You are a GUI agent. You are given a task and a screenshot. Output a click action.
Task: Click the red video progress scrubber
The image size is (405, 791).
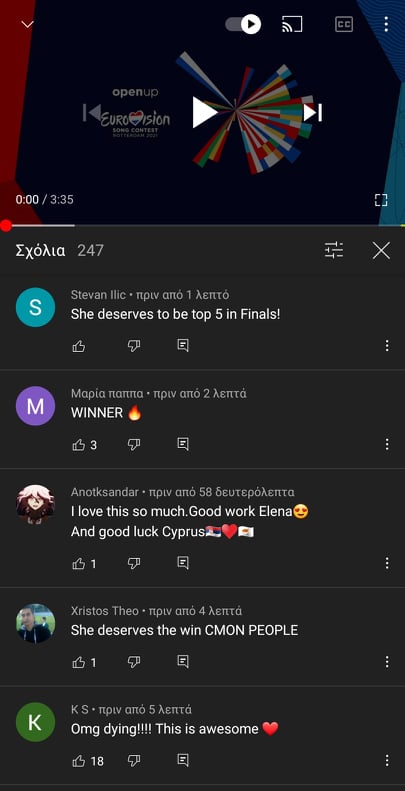click(6, 225)
